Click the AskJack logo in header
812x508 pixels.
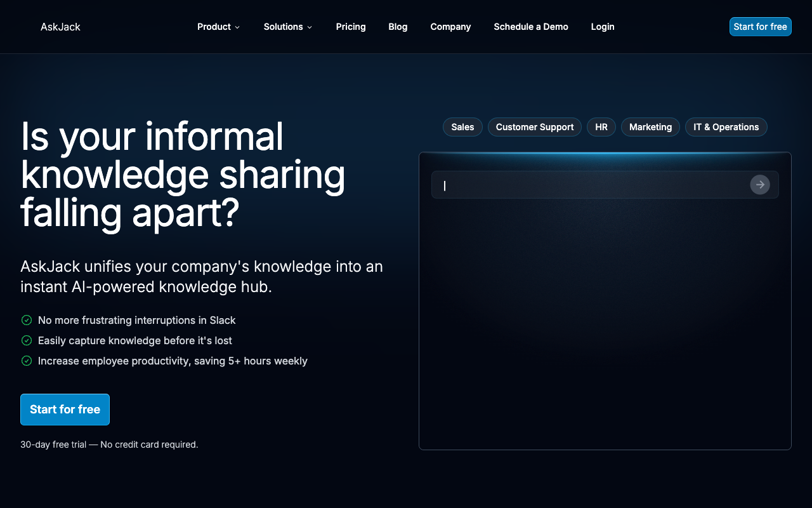(x=60, y=27)
